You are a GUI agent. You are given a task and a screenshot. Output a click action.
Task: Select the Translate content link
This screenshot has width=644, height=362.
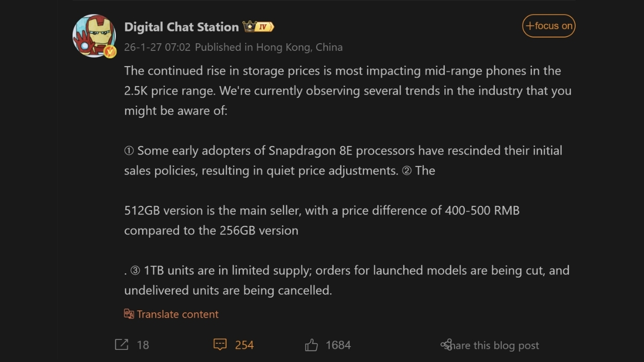(x=178, y=314)
